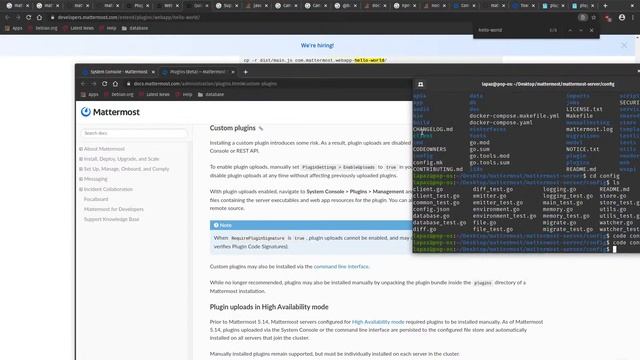The height and width of the screenshot is (360, 640).
Task: Open 'Support Knowledge Base' sidebar link
Action: point(111,219)
